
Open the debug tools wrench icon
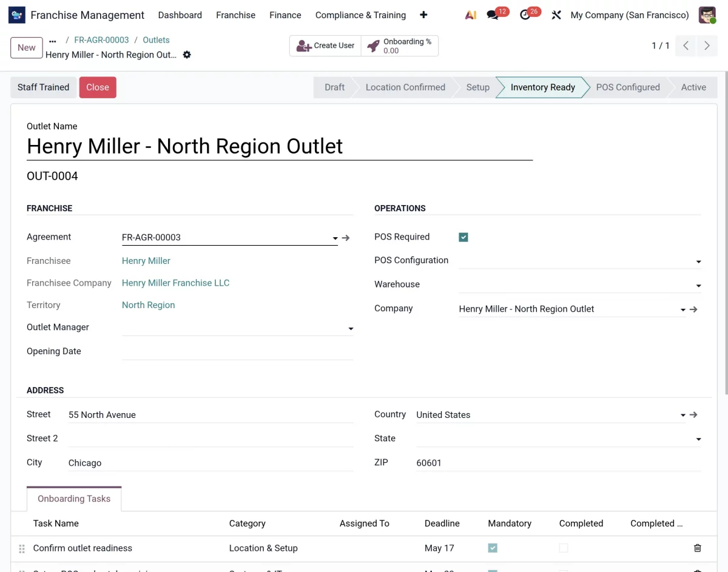556,15
